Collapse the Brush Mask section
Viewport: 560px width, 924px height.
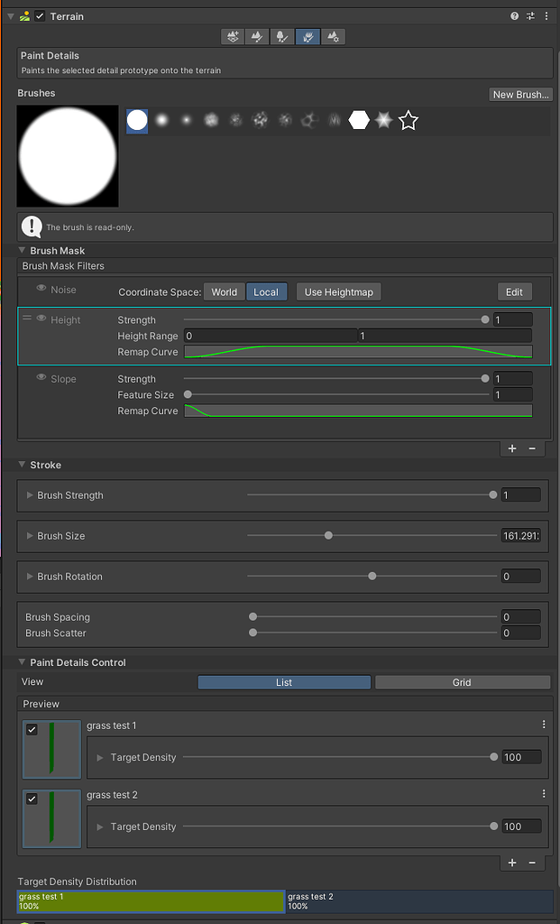click(23, 251)
